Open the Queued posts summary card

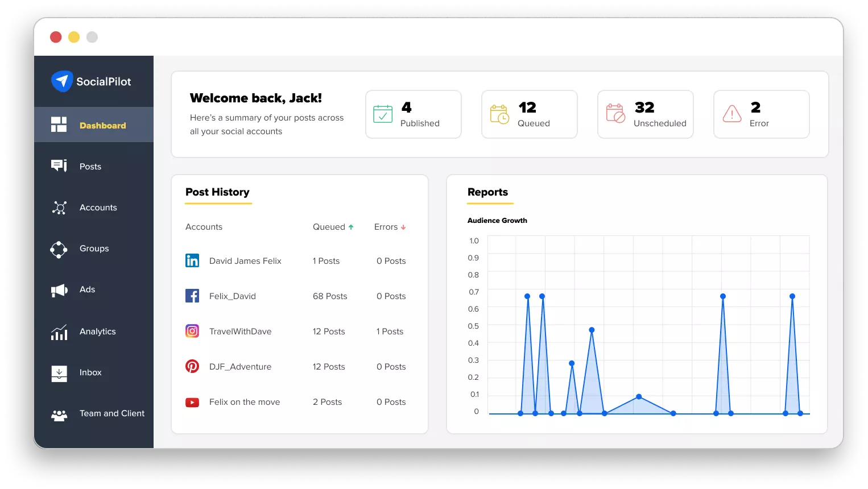point(529,114)
